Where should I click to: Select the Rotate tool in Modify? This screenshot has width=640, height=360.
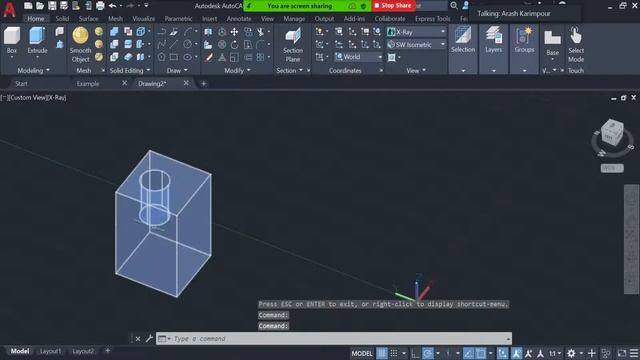point(234,44)
